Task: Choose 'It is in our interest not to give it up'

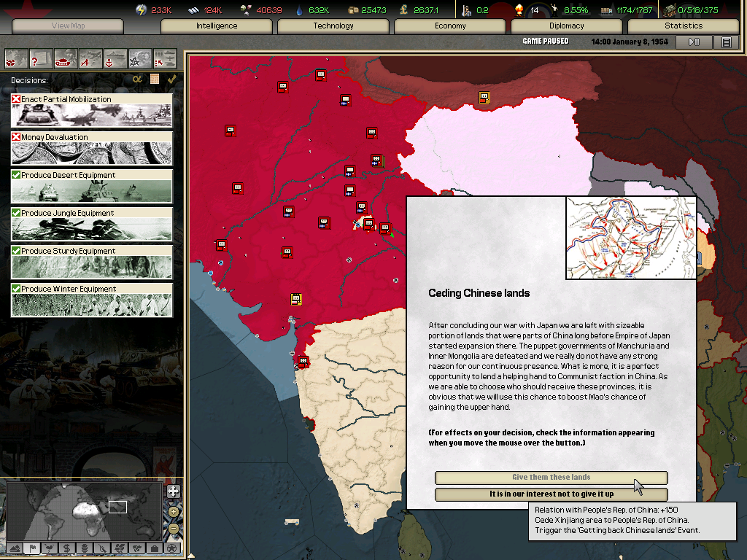Action: click(x=551, y=494)
